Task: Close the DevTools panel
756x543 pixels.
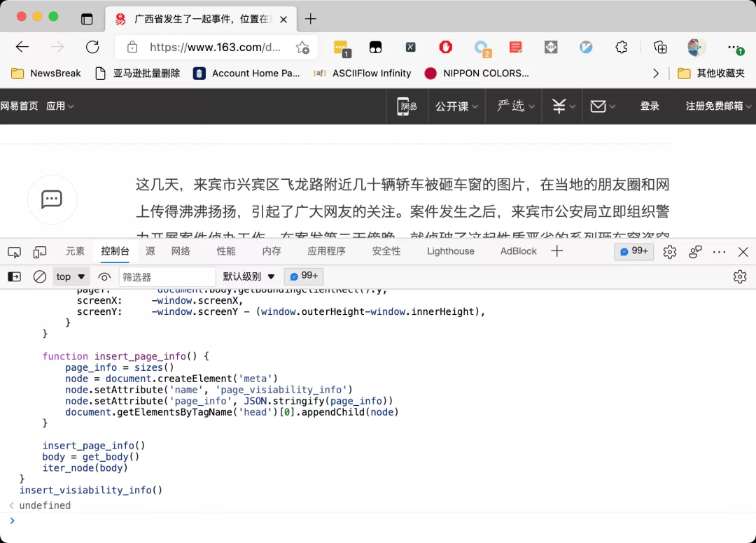Action: 743,252
